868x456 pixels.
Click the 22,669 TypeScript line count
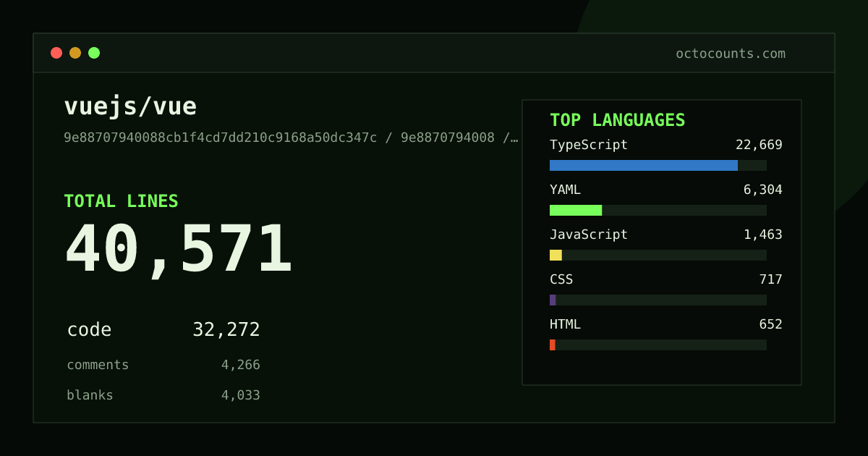point(759,145)
